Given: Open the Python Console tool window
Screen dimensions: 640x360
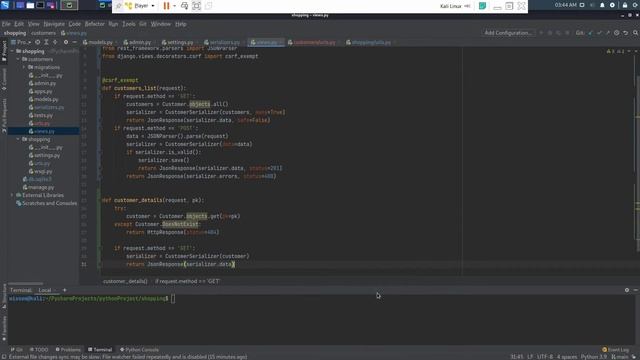Looking at the screenshot, I should [140, 349].
